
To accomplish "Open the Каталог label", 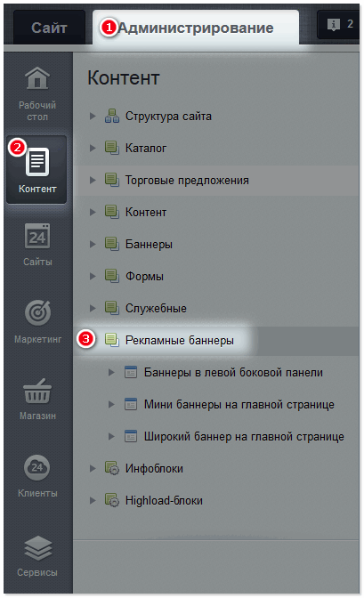I will (x=146, y=148).
